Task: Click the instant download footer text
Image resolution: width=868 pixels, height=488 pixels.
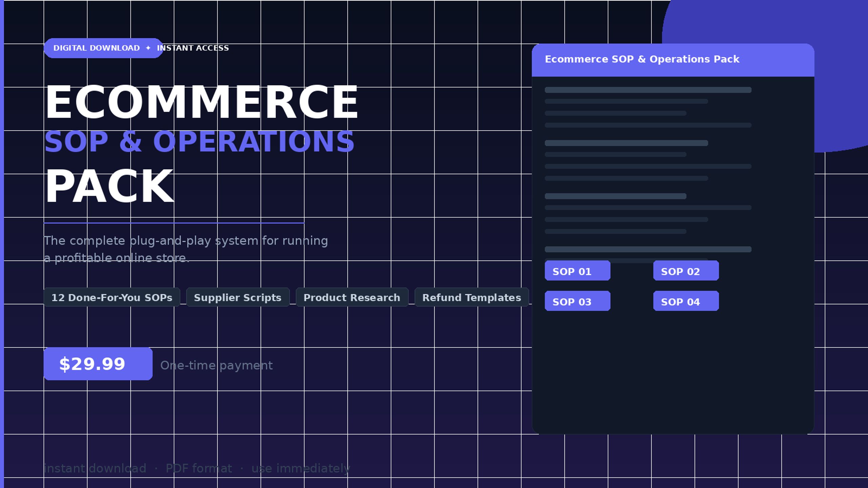Action: click(x=95, y=468)
